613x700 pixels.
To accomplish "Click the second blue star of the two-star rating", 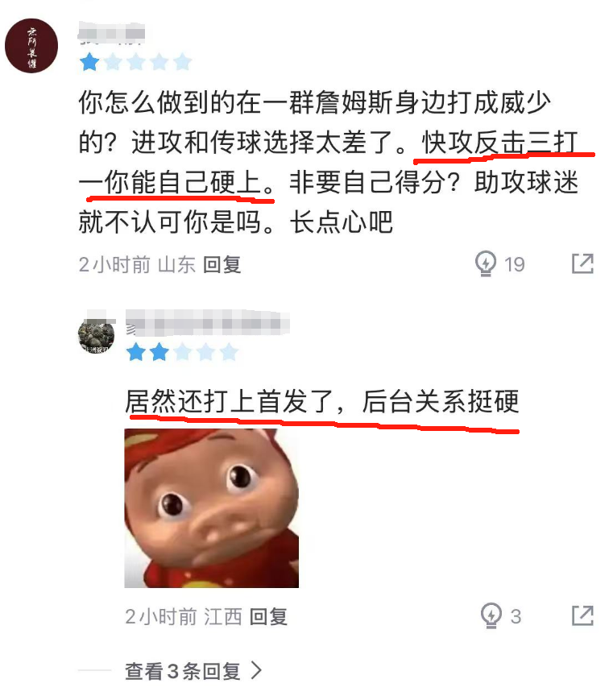I will [x=159, y=352].
